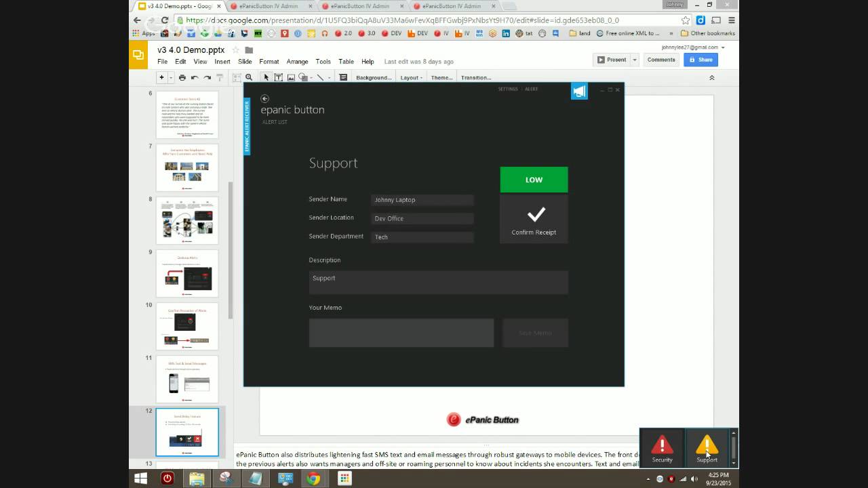The height and width of the screenshot is (488, 868).
Task: Open the Help menu
Action: pyautogui.click(x=368, y=62)
